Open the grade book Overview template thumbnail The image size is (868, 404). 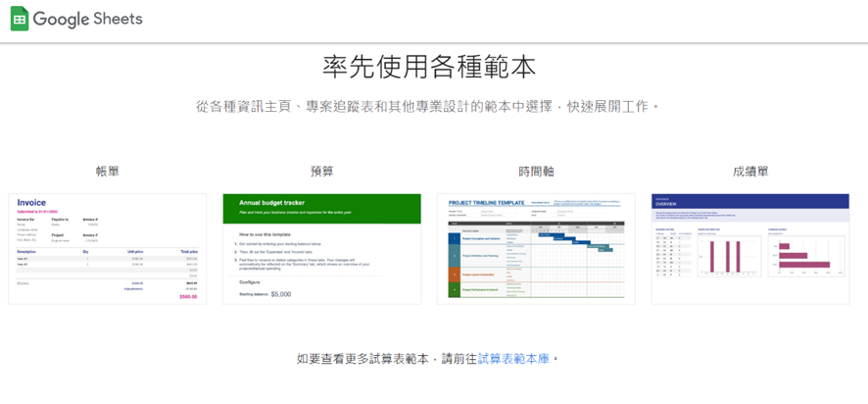(750, 249)
